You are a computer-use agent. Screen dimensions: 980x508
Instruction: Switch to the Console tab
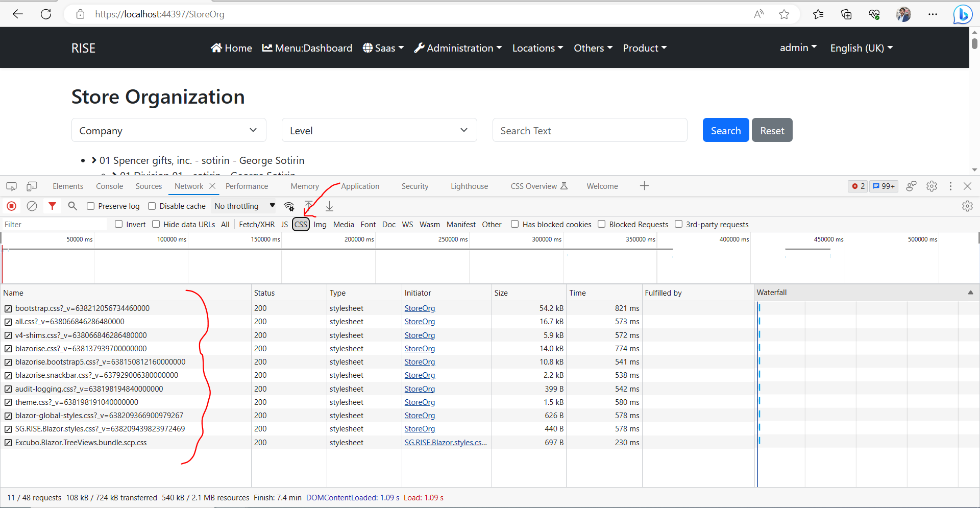tap(109, 186)
